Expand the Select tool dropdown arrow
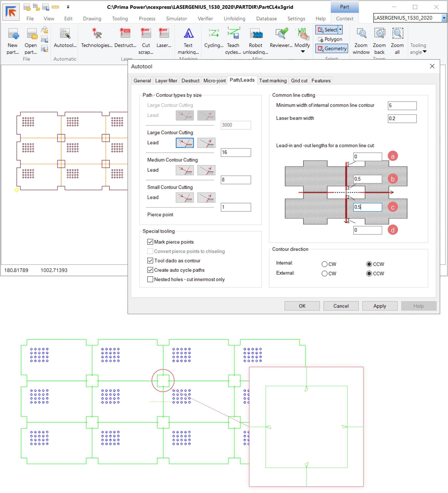 340,30
